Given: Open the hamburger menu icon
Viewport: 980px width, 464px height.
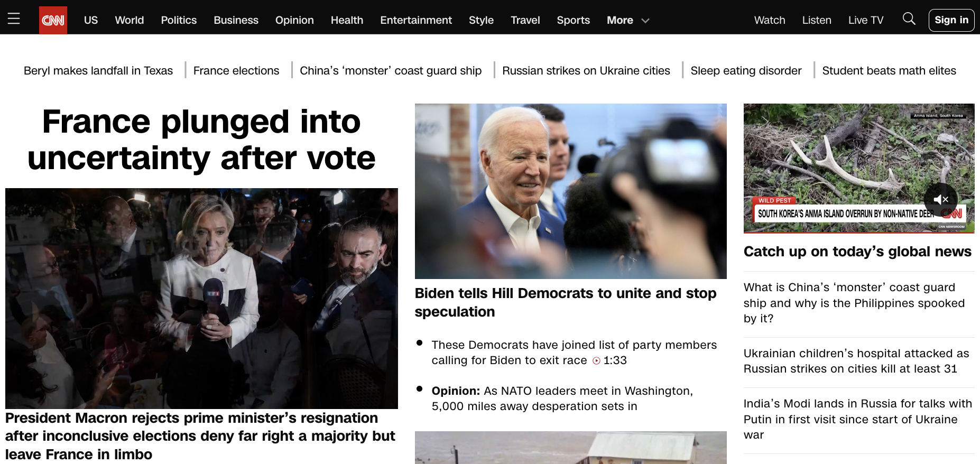Looking at the screenshot, I should 14,19.
